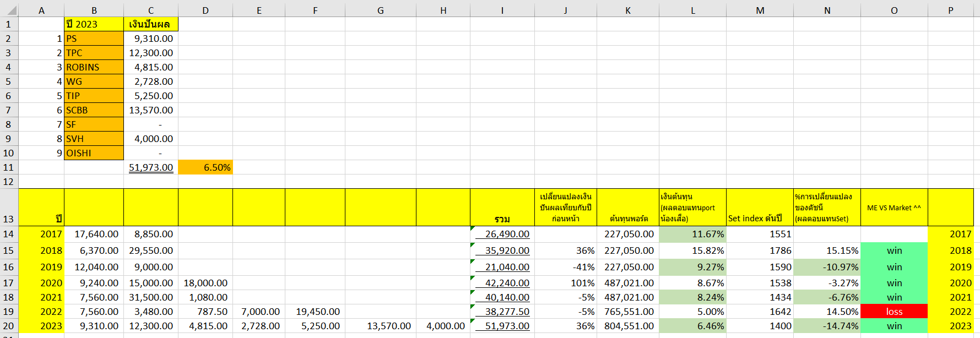Screen dimensions: 980x338
Task: Click the total 26,490.00 for 2017
Action: pyautogui.click(x=502, y=234)
